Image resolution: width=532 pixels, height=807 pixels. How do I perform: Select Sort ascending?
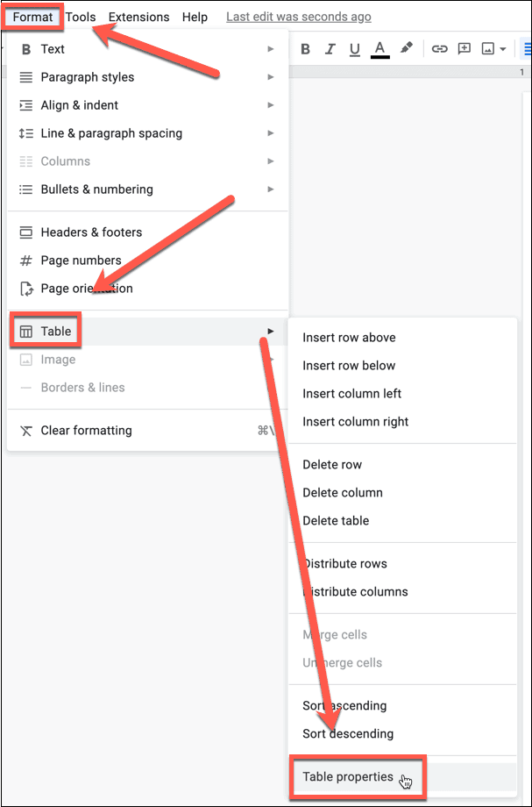tap(344, 705)
